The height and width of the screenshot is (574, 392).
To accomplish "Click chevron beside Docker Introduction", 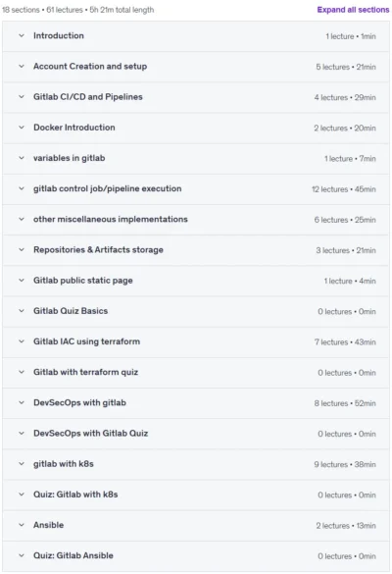I will 22,128.
